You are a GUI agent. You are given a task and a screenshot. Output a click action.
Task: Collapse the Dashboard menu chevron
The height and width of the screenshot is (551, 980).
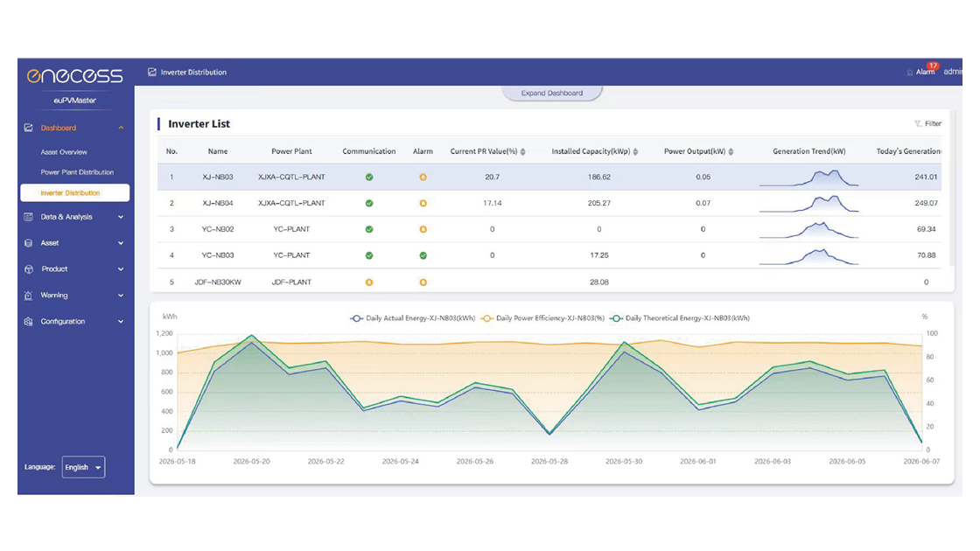(121, 128)
